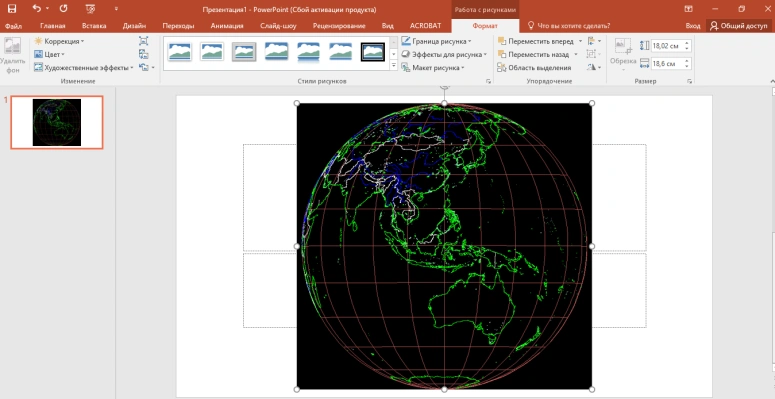Image resolution: width=775 pixels, height=399 pixels.
Task: Open the Рецензирование tab
Action: coord(339,26)
